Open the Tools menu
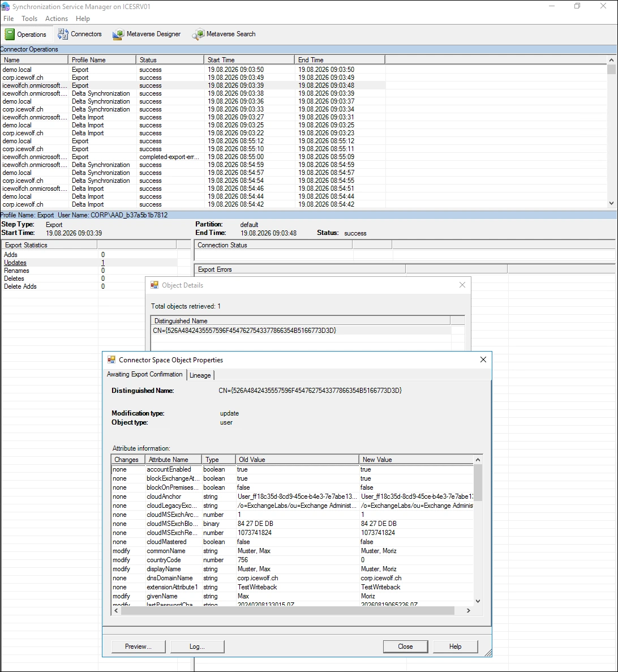The width and height of the screenshot is (618, 672). pos(29,19)
